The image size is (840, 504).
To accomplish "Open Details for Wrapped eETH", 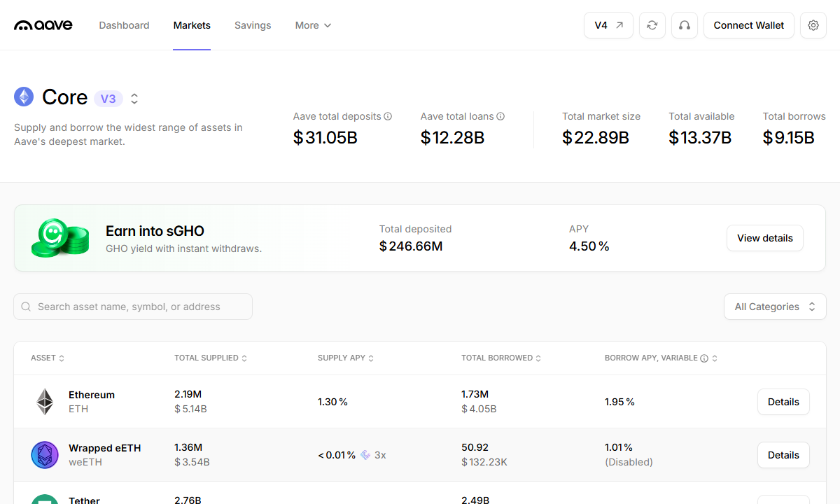I will 783,455.
